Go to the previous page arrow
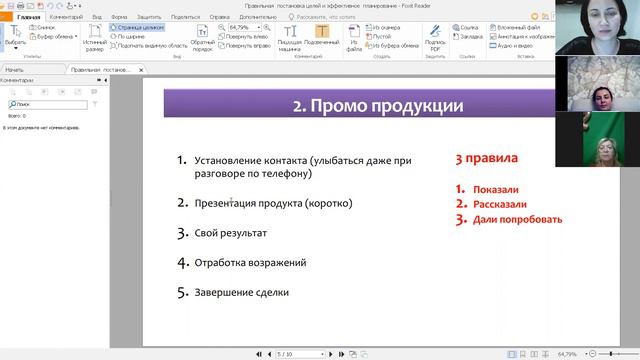Viewport: 640px width, 360px height. pyautogui.click(x=269, y=354)
